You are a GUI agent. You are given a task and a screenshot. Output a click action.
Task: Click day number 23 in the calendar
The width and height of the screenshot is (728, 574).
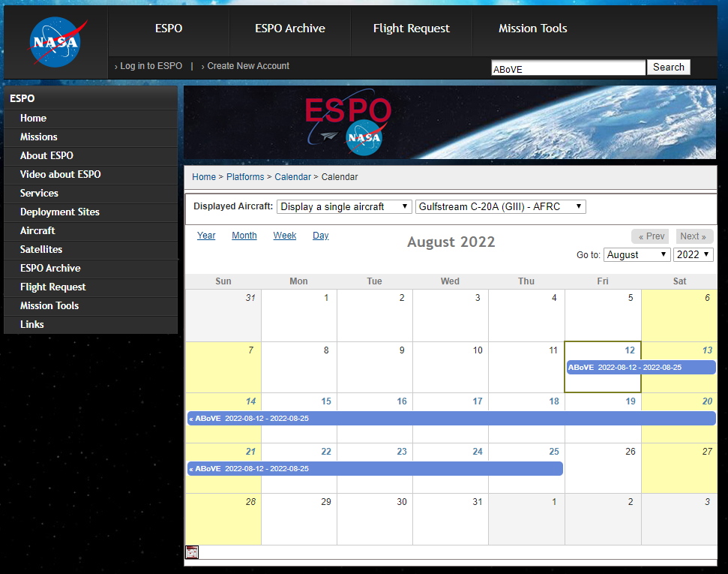[x=402, y=452]
